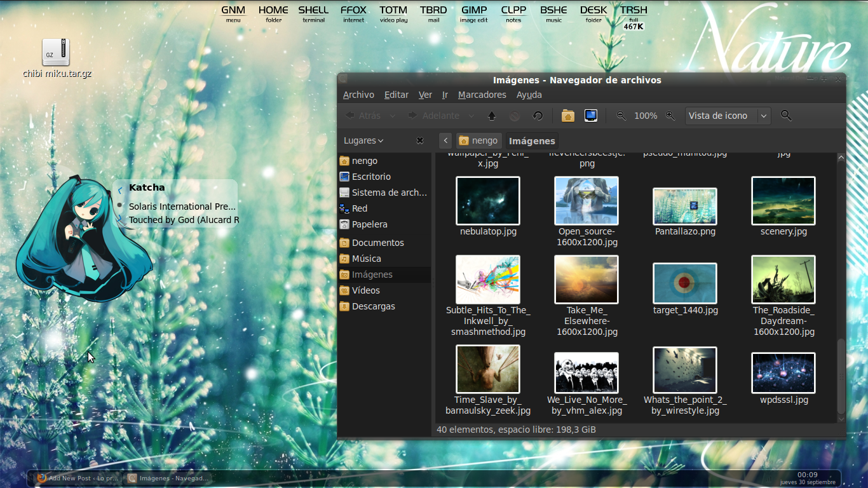Viewport: 868px width, 488px height.
Task: Click the file view vertical scrollbar handle
Action: [x=841, y=376]
